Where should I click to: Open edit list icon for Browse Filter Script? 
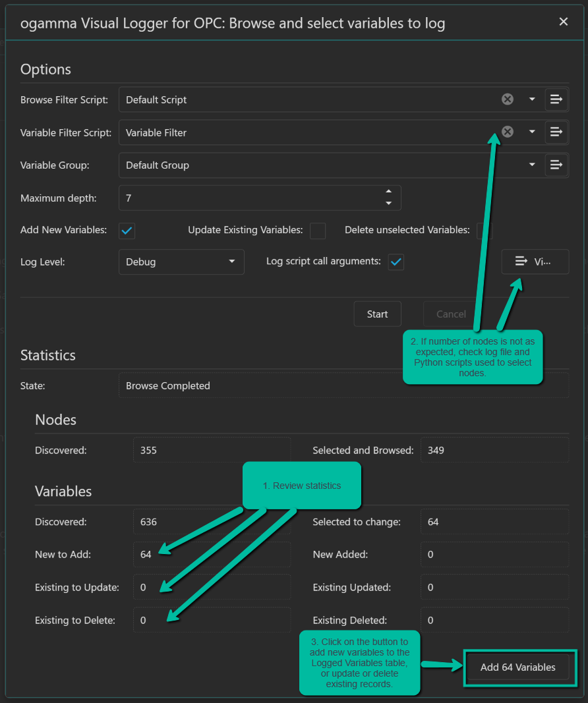coord(556,99)
